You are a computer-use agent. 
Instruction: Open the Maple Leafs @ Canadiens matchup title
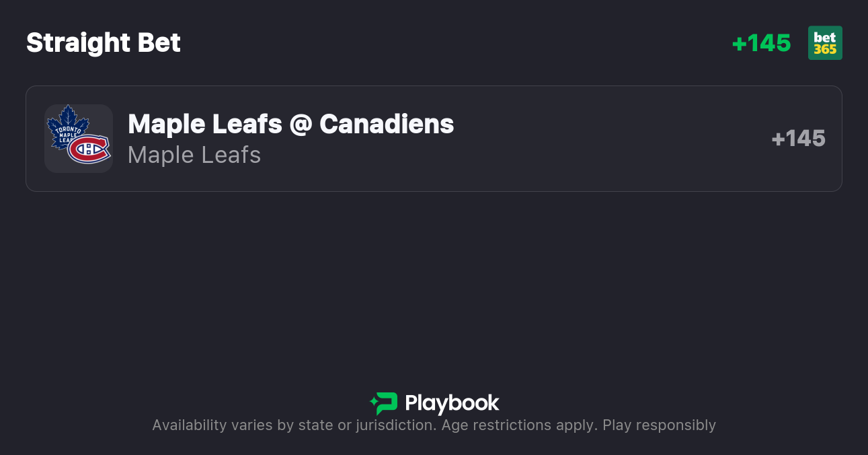[x=290, y=124]
